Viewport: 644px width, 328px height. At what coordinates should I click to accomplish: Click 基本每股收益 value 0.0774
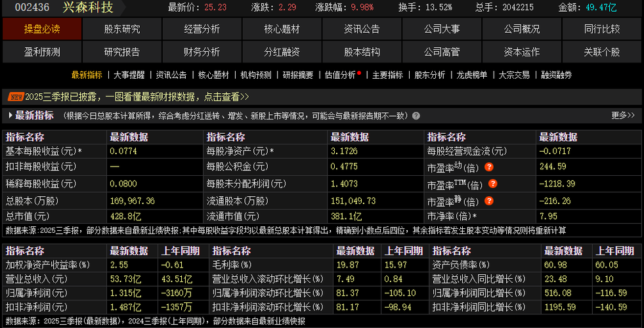[123, 151]
